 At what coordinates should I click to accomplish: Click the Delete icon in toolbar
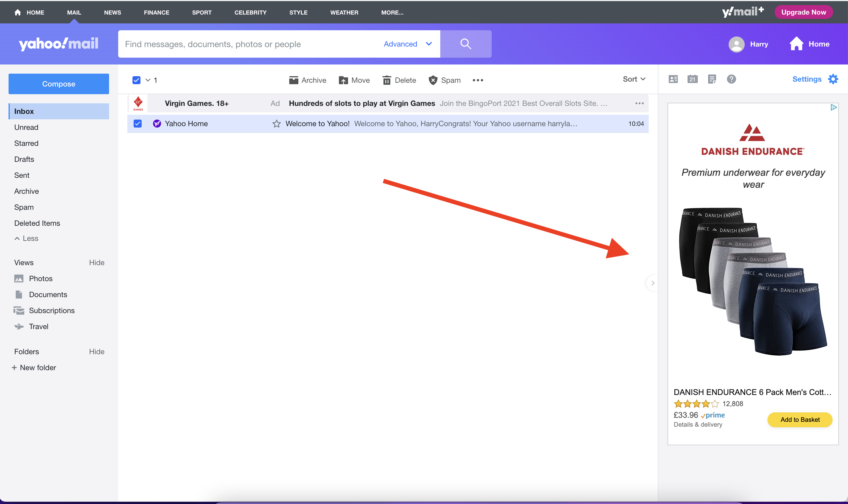coord(400,80)
